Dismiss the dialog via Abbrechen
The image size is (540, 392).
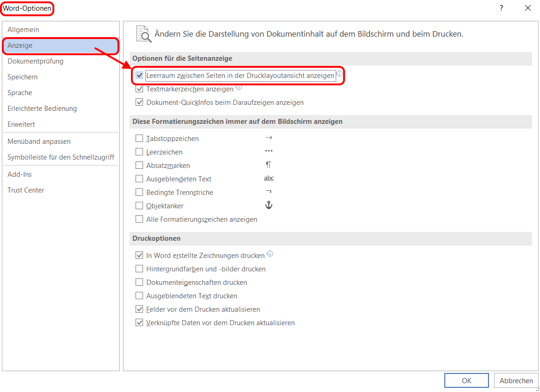coord(516,380)
